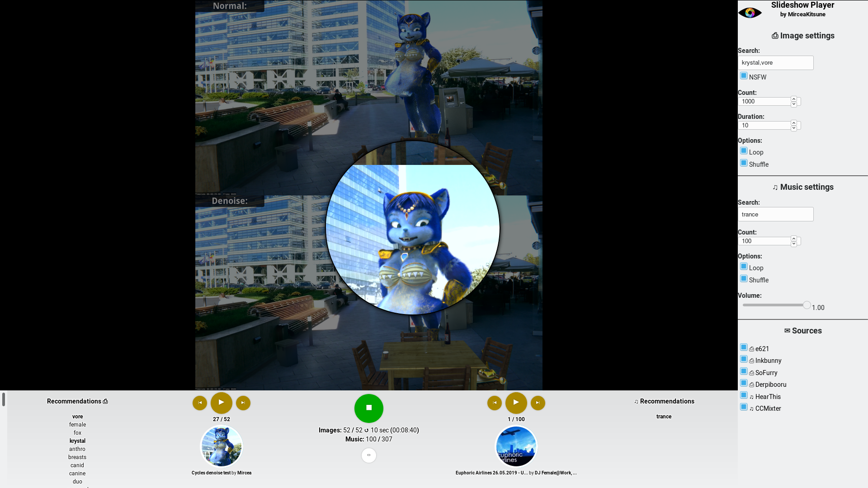Select the 'krystal' recommendation tag

click(77, 441)
